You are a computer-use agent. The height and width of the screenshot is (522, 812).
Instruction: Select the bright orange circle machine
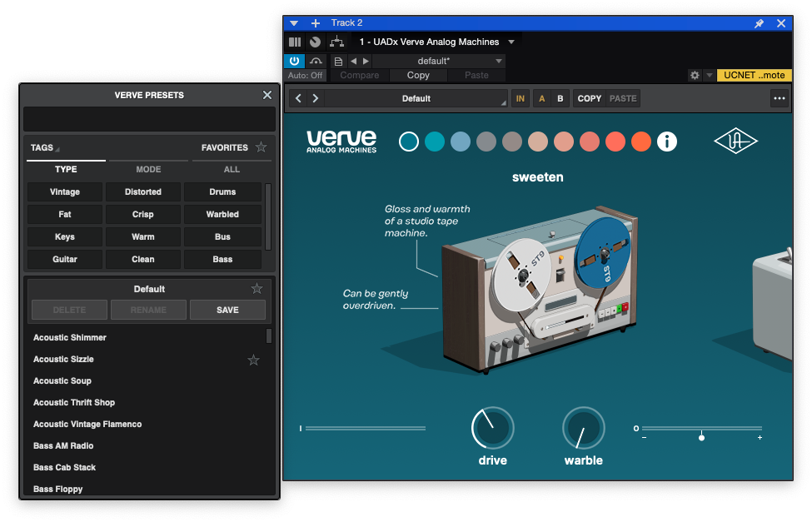(641, 142)
